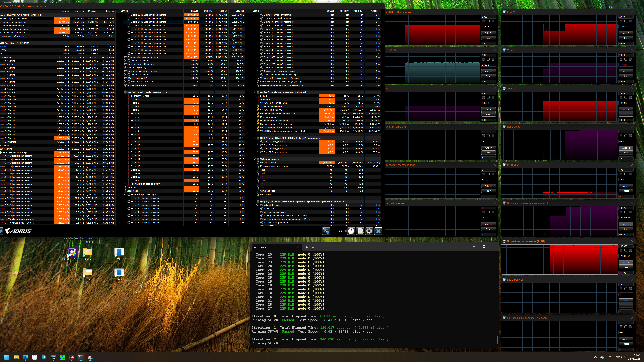Toggle first checkbox in VDDQ TX graph panel
The height and width of the screenshot is (362, 644).
tap(483, 21)
